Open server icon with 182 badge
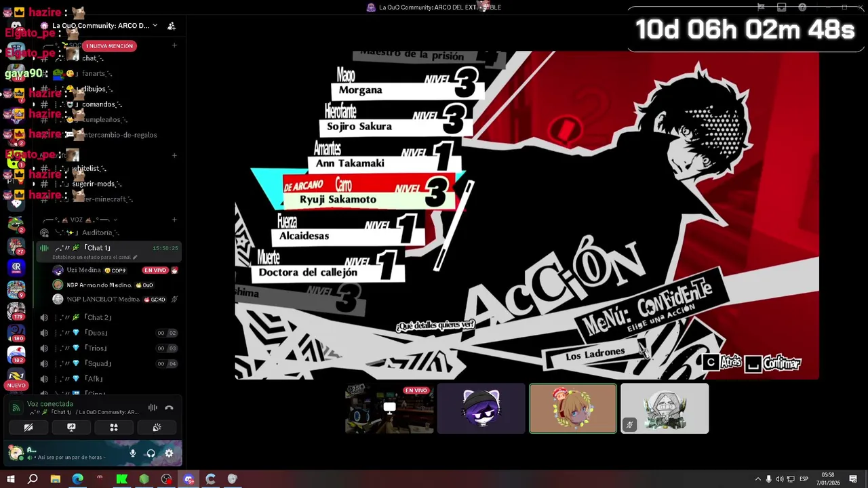Viewport: 868px width, 488px height. (16, 355)
